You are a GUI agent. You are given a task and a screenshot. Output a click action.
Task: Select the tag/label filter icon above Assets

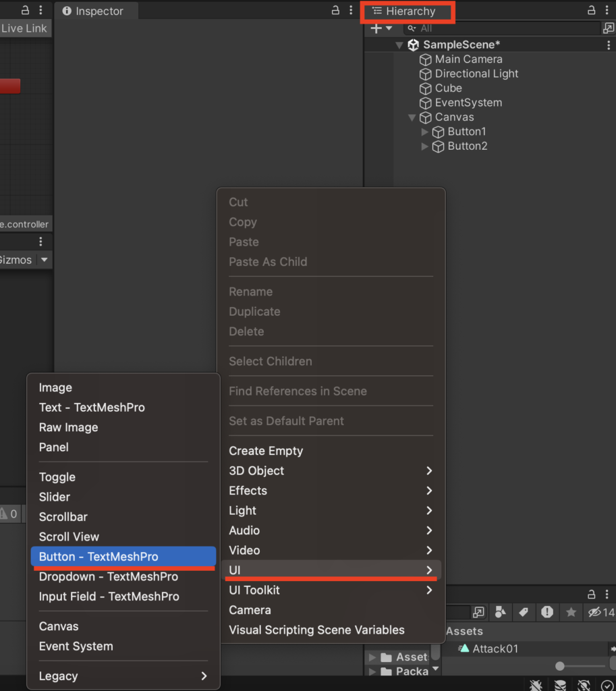click(524, 612)
